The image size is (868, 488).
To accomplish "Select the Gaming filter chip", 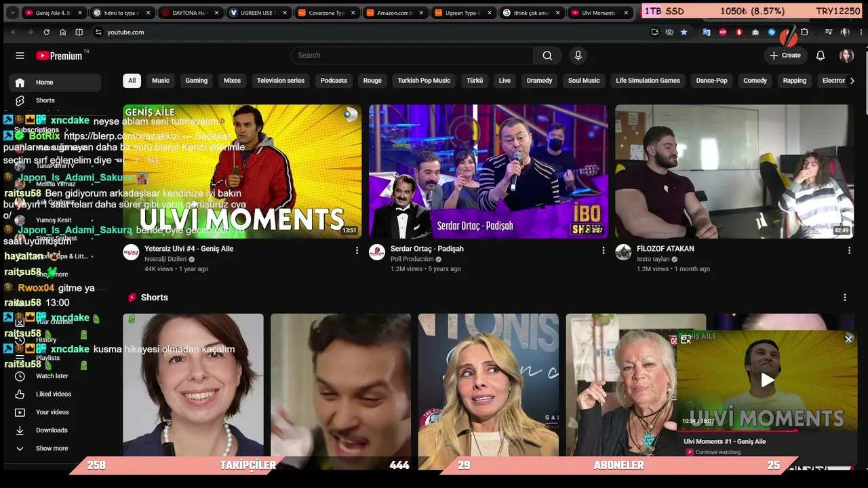I will point(197,81).
